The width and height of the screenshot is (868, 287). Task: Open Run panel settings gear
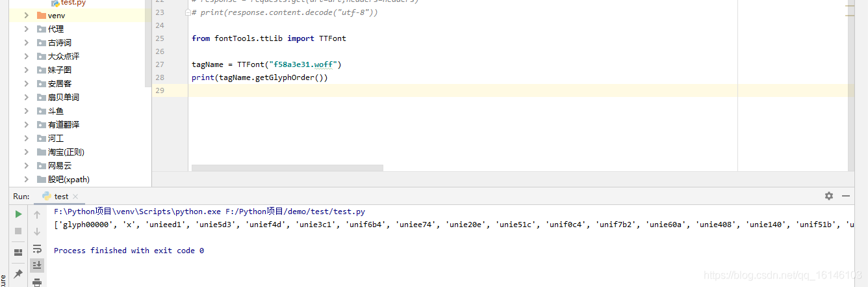829,196
